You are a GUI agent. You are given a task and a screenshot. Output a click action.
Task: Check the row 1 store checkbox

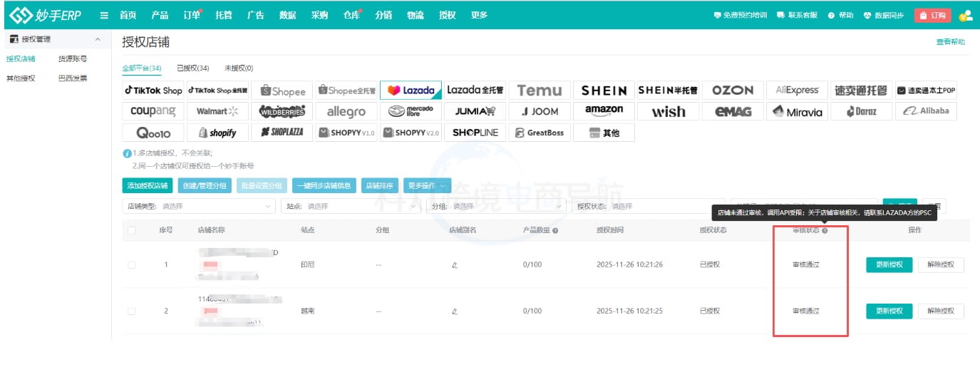click(x=131, y=265)
